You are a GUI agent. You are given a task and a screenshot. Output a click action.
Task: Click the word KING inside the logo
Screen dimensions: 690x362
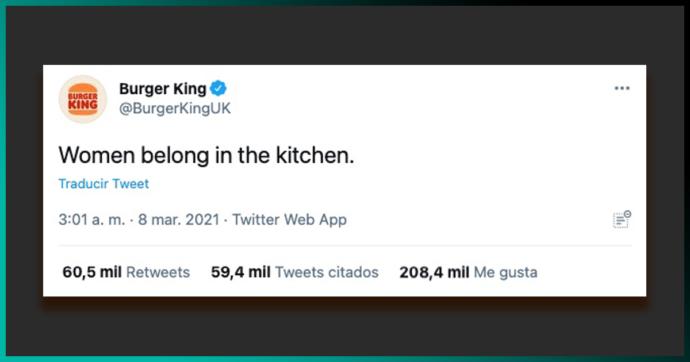(83, 105)
